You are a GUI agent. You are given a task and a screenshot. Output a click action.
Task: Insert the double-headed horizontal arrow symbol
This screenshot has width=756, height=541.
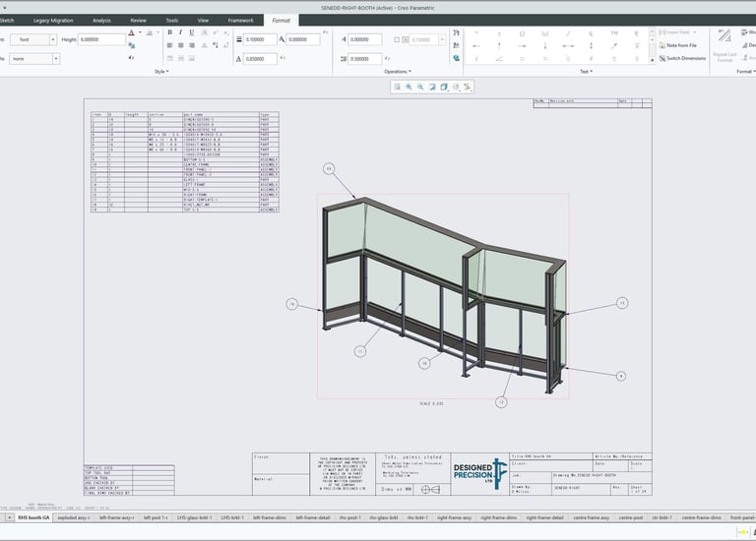[568, 46]
